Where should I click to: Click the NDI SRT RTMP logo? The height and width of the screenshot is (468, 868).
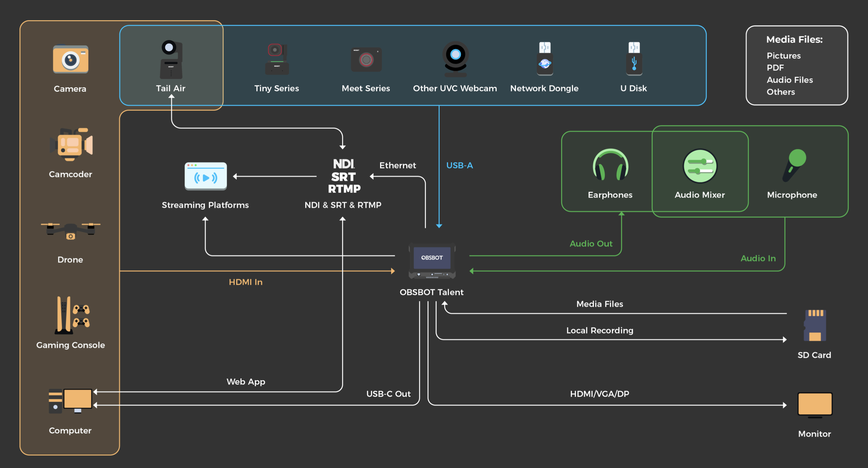(x=344, y=176)
